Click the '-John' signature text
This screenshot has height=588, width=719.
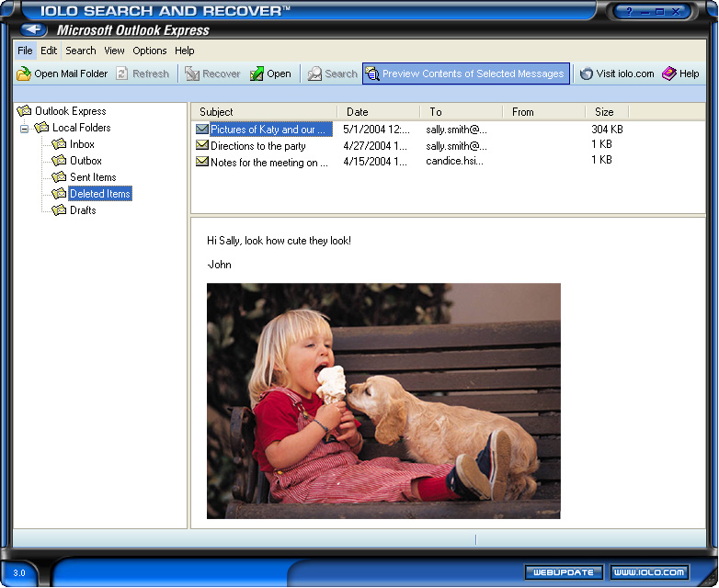point(219,265)
